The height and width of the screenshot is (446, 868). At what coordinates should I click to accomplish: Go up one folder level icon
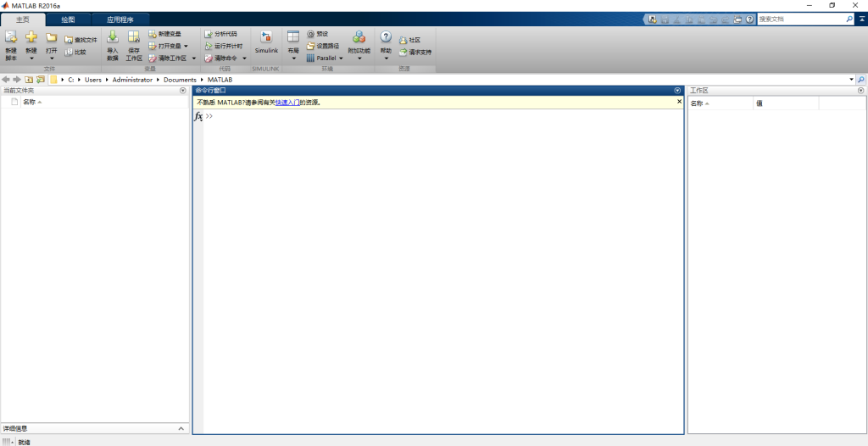click(x=29, y=80)
